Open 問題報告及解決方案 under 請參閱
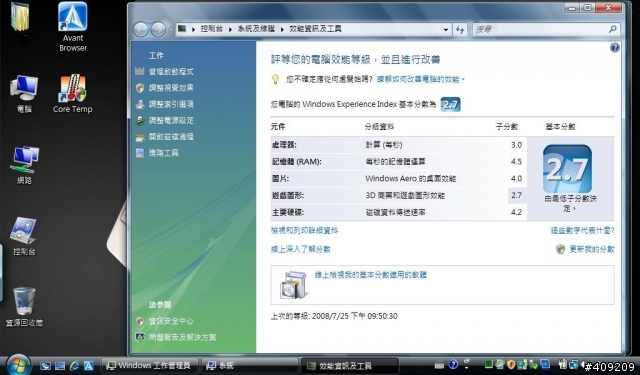 click(x=182, y=337)
